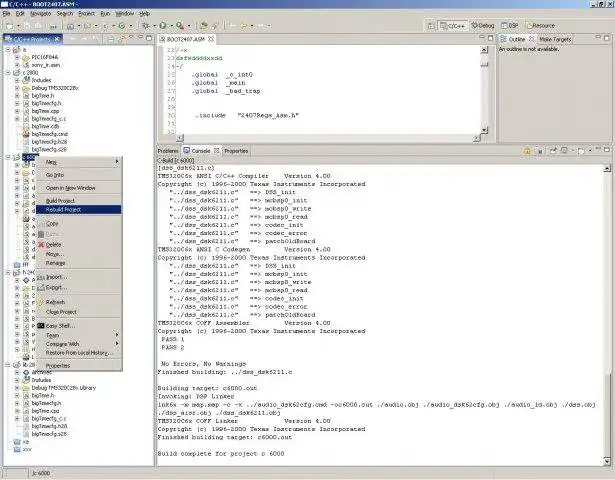This screenshot has height=480, width=615.
Task: Select sony_ir.asm in the project tree
Action: coord(45,65)
